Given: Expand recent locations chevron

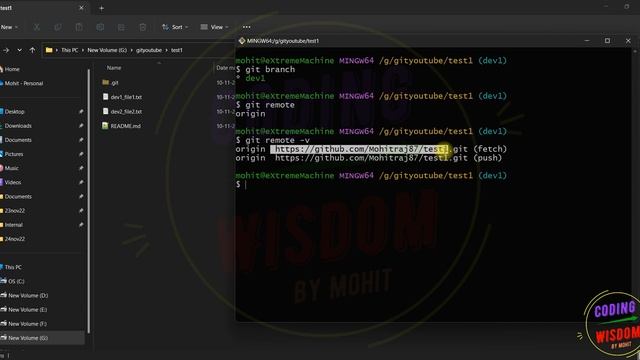Looking at the screenshot, I should 19,50.
